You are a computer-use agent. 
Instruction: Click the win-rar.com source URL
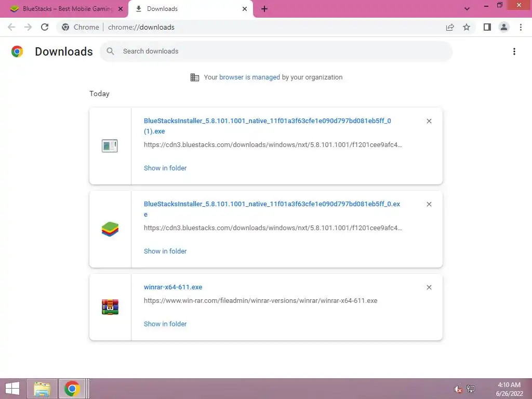(x=261, y=301)
